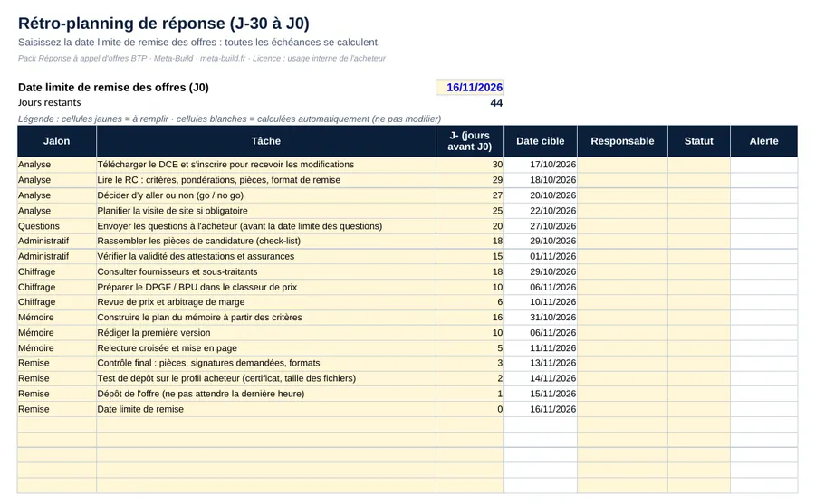This screenshot has width=815, height=504.
Task: Click date cell 18/10/2026
Action: [x=541, y=180]
